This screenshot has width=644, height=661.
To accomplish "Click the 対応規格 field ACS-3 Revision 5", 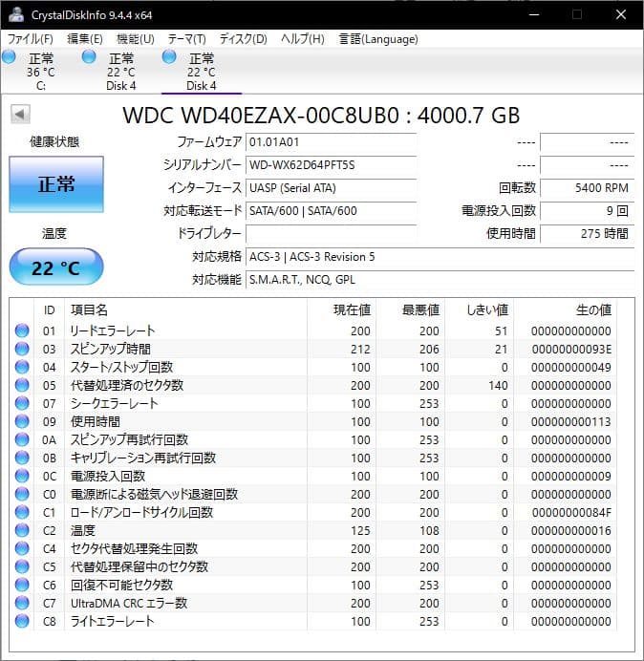I will click(440, 257).
